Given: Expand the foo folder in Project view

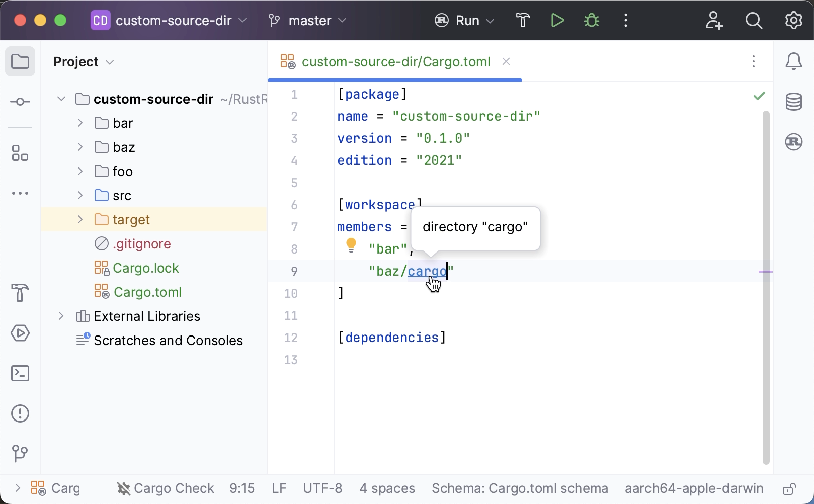Looking at the screenshot, I should coord(79,171).
